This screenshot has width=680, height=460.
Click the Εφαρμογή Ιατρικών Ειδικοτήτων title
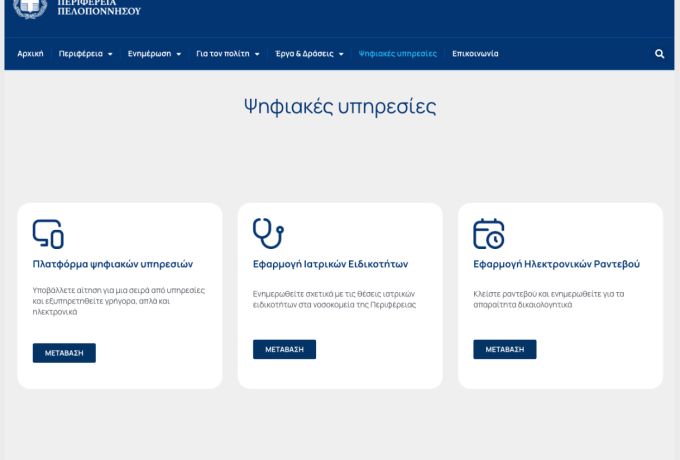[330, 265]
